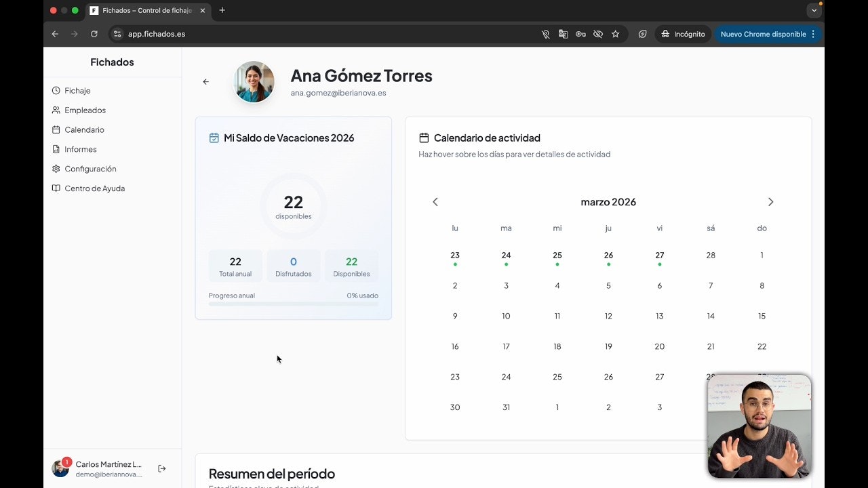Open the tab search dropdown in Chrome
The image size is (868, 488).
click(x=814, y=11)
